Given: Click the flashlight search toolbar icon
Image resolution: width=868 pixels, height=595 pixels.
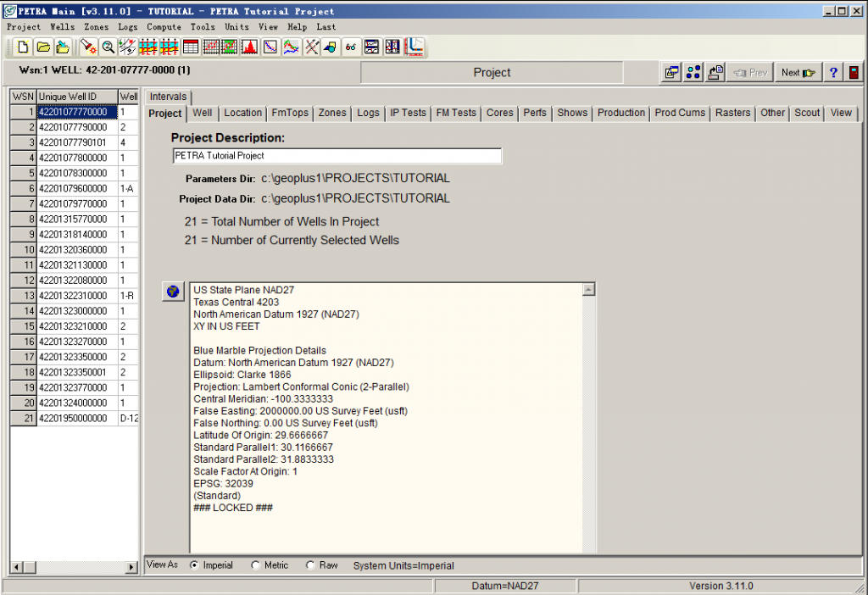Looking at the screenshot, I should click(88, 47).
